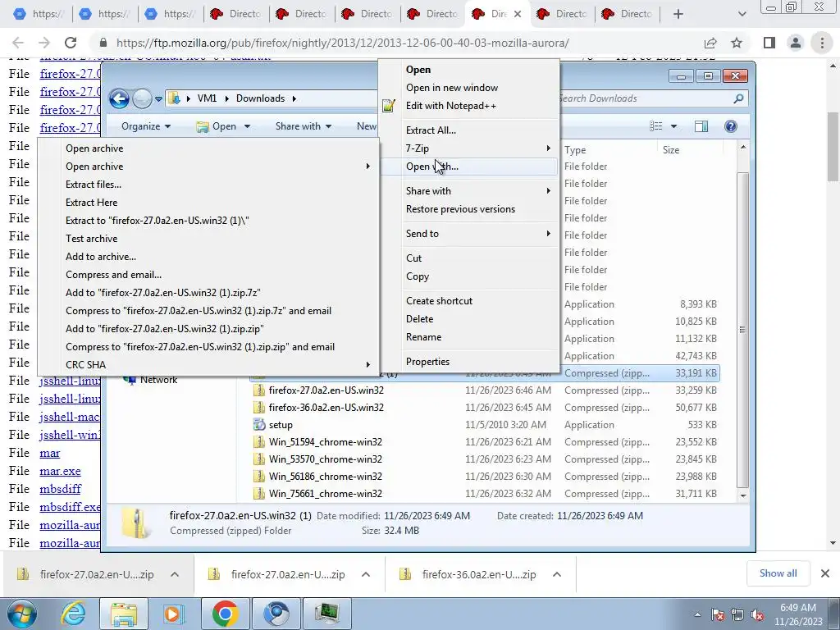Choose Test archive in the 7-Zip submenu
Image resolution: width=840 pixels, height=630 pixels.
[x=208, y=239]
